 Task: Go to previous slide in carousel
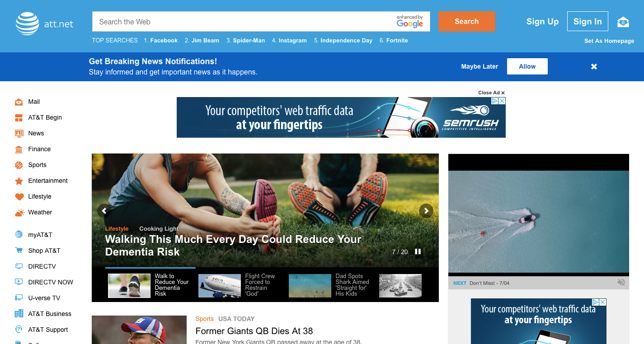point(104,211)
